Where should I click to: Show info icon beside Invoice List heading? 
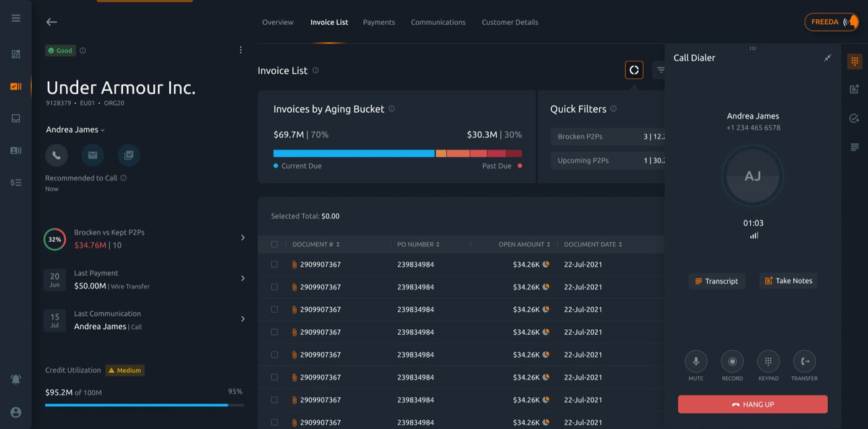point(316,71)
